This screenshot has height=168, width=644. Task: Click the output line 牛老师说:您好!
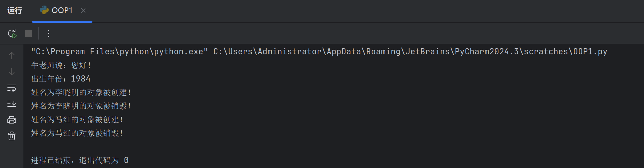pyautogui.click(x=61, y=65)
